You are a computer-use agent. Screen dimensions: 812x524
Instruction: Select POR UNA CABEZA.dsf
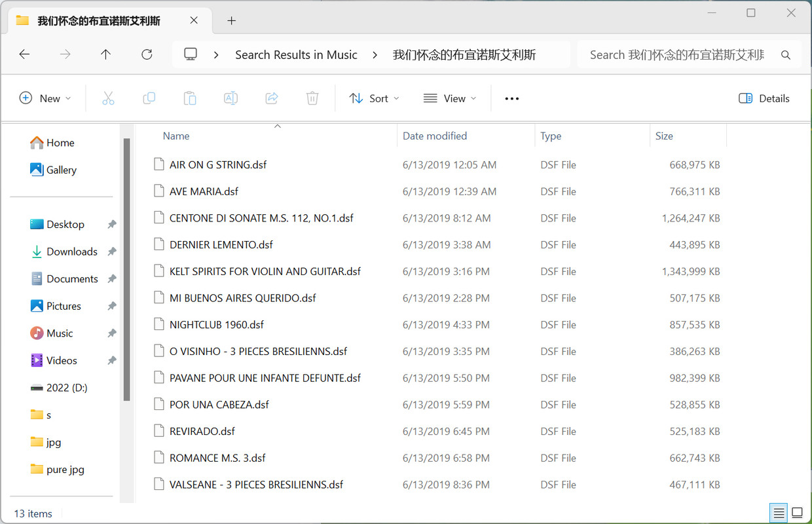pyautogui.click(x=219, y=405)
